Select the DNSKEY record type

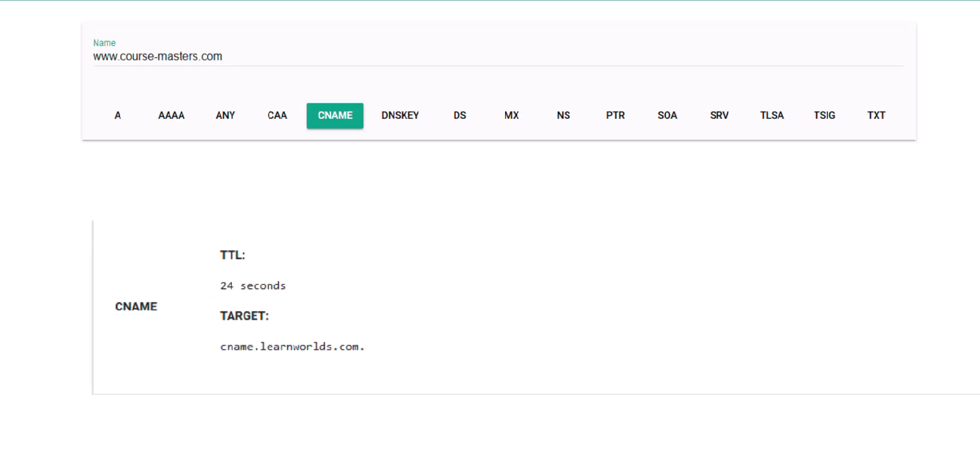[400, 115]
